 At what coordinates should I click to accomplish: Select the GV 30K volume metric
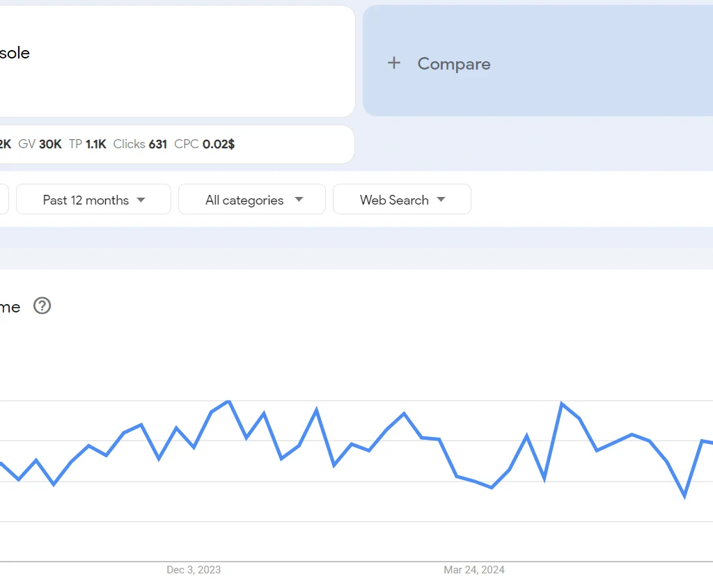(42, 144)
